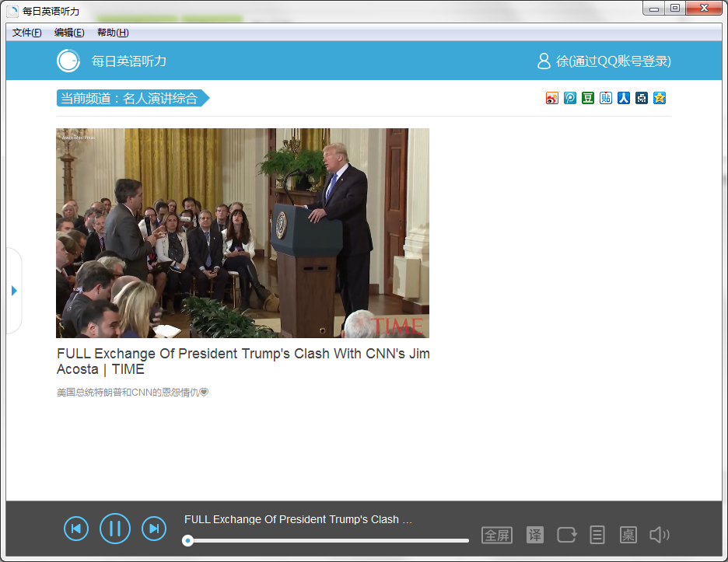The width and height of the screenshot is (728, 562).
Task: Expand the left side panel arrow
Action: pyautogui.click(x=14, y=291)
